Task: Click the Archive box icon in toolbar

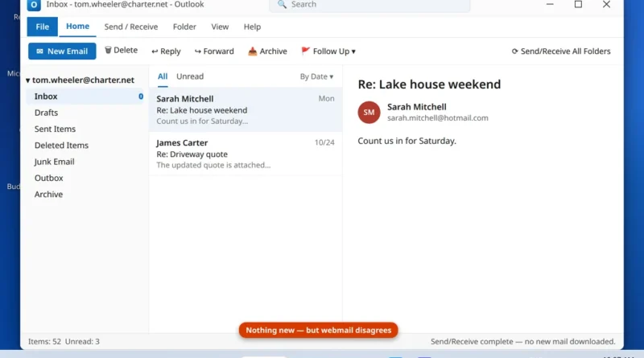Action: 252,51
